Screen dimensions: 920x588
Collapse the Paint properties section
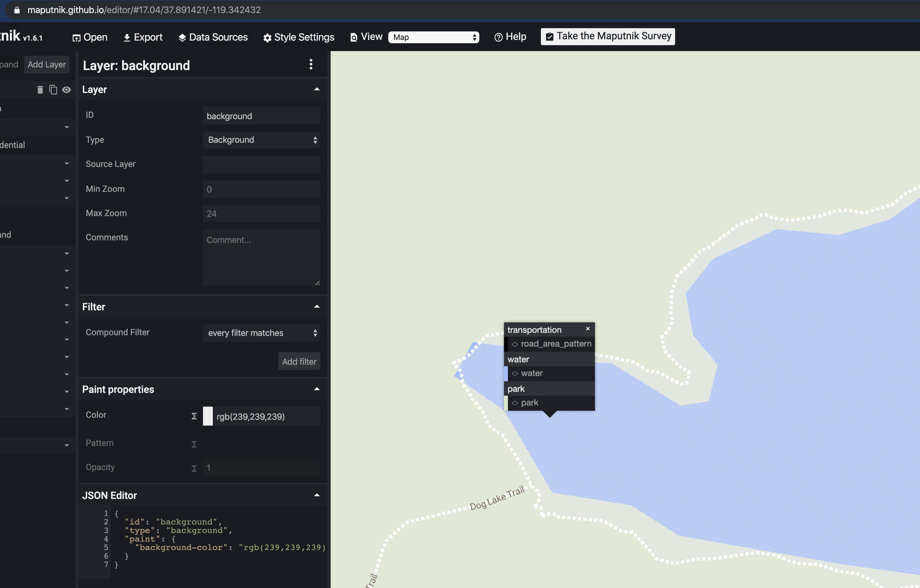(317, 389)
